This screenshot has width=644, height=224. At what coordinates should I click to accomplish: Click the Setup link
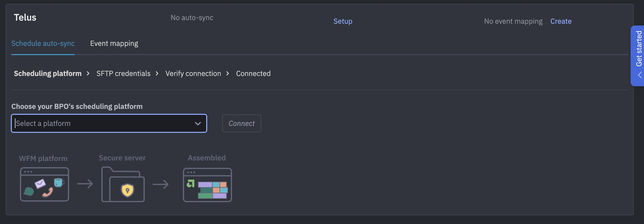[x=343, y=21]
